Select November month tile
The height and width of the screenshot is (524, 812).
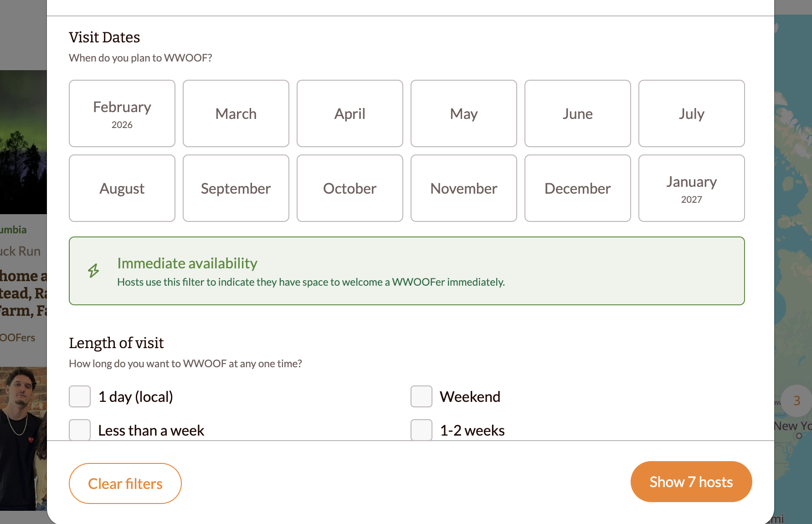pos(464,188)
